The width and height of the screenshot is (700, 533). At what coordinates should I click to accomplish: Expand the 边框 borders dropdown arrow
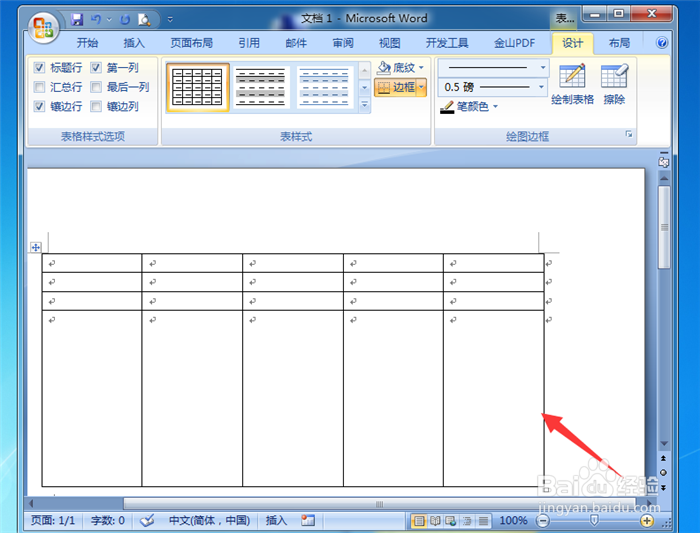(422, 87)
